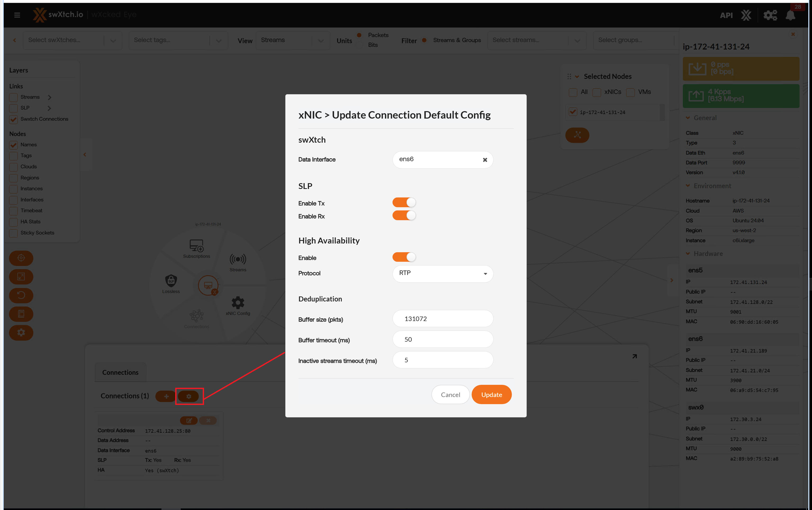Open the Subscriptions radial menu icon
Screen dimensions: 812x510
click(x=197, y=246)
